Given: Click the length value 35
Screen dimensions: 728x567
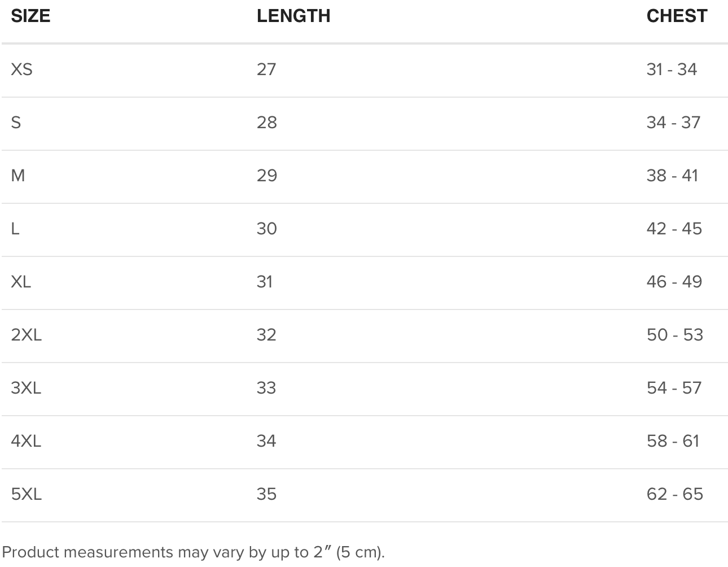Looking at the screenshot, I should click(x=266, y=494).
